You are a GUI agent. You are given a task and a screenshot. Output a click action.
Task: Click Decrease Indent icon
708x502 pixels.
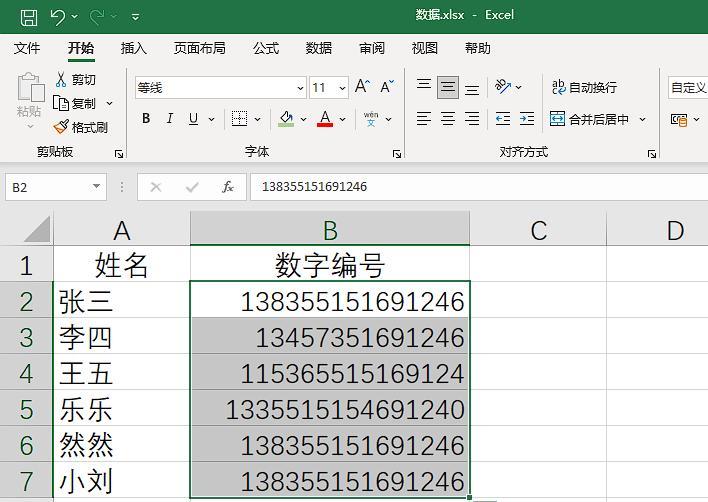click(x=503, y=119)
